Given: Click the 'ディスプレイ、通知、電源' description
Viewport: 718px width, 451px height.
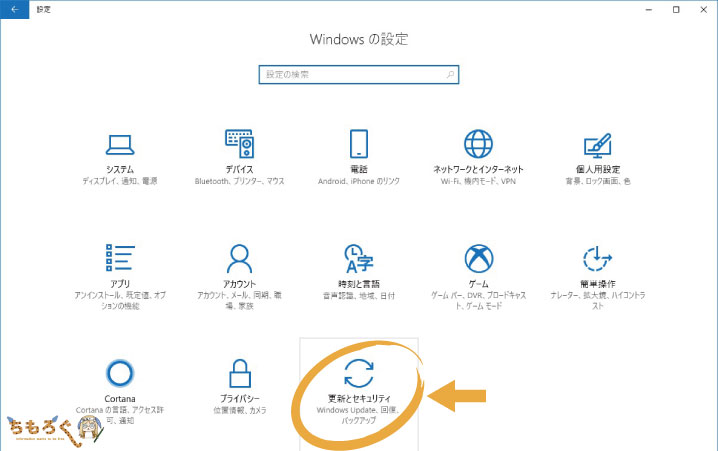Looking at the screenshot, I should 120,181.
